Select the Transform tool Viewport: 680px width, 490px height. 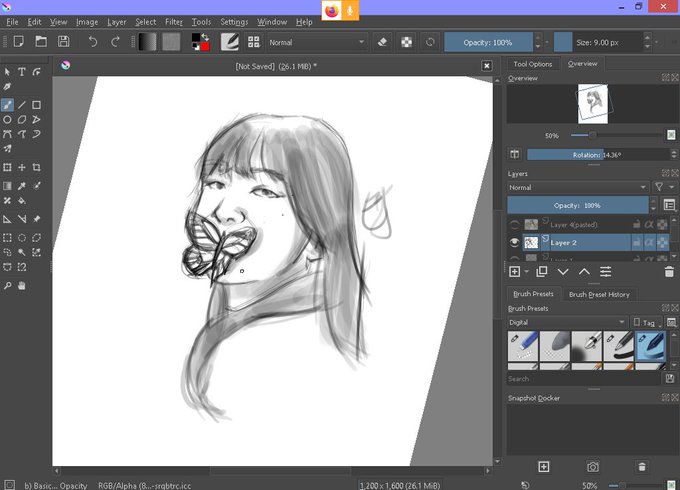click(7, 167)
